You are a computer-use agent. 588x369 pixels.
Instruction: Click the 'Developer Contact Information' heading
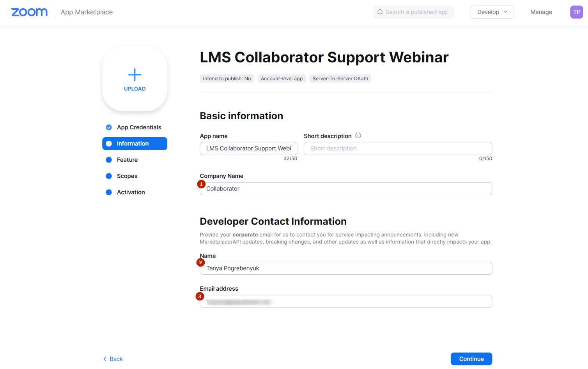pos(273,221)
